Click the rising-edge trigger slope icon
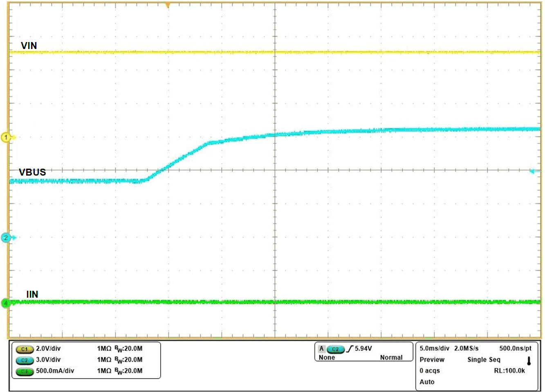Screen dimensions: 545x392 click(x=350, y=349)
